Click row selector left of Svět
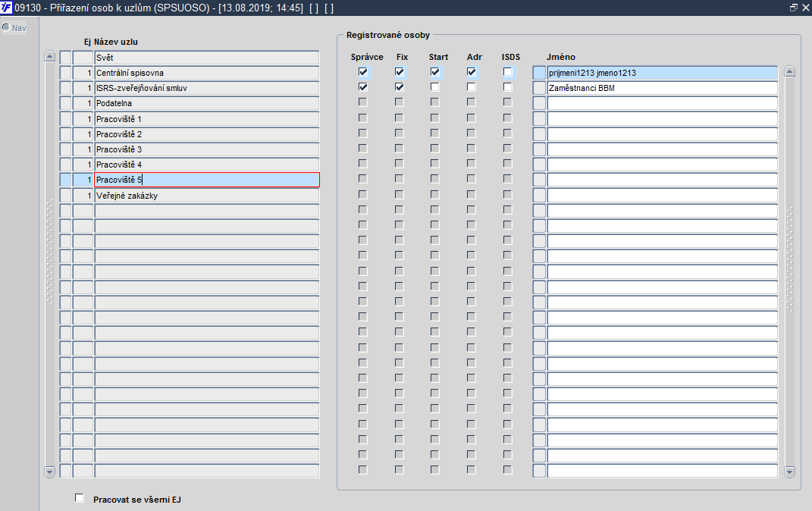The image size is (812, 511). click(x=65, y=58)
